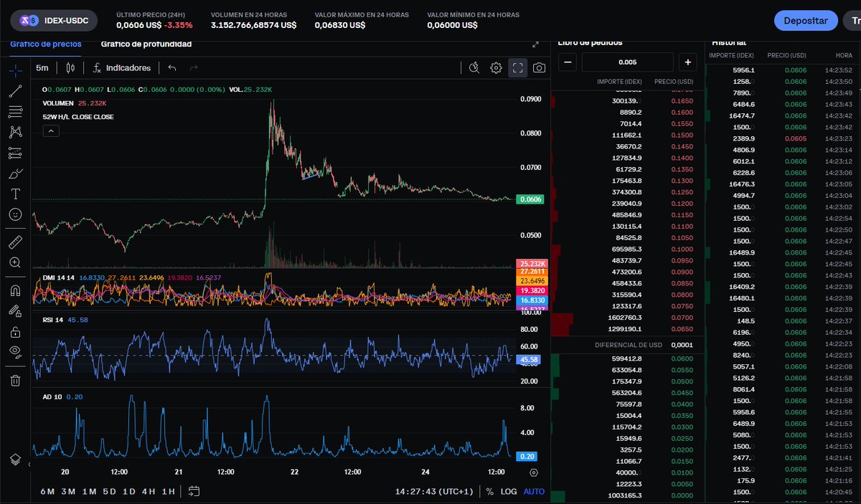Open the Indicadores menu
The height and width of the screenshot is (504, 861).
click(122, 67)
